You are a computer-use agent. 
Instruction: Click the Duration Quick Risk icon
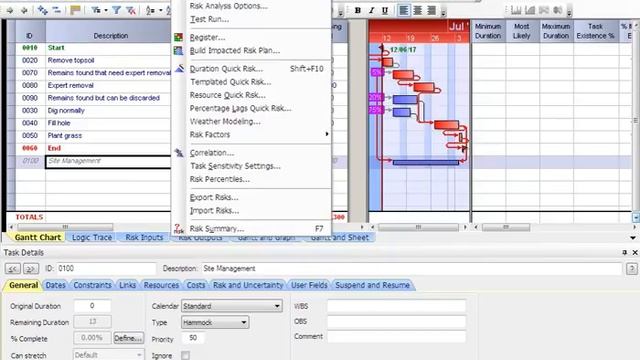tap(179, 69)
